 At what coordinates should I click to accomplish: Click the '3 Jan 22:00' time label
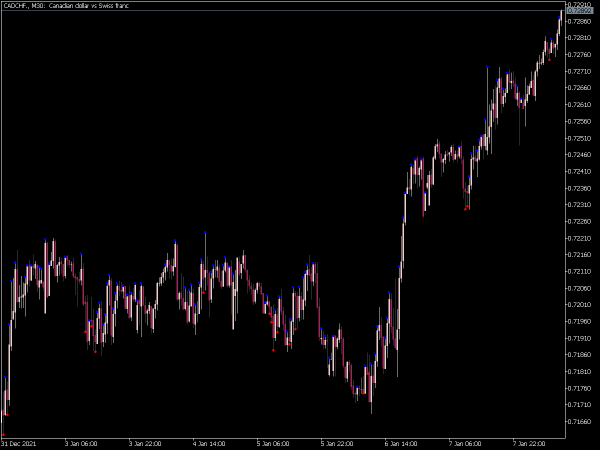tap(145, 444)
